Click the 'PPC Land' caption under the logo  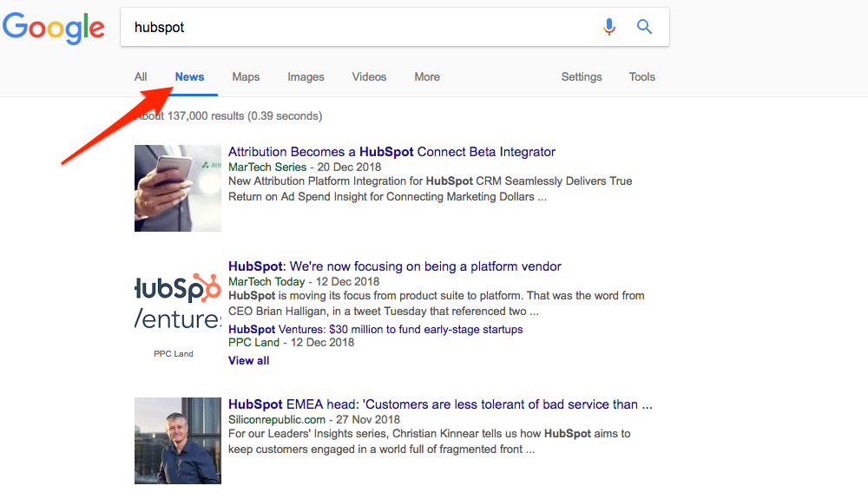(x=174, y=353)
